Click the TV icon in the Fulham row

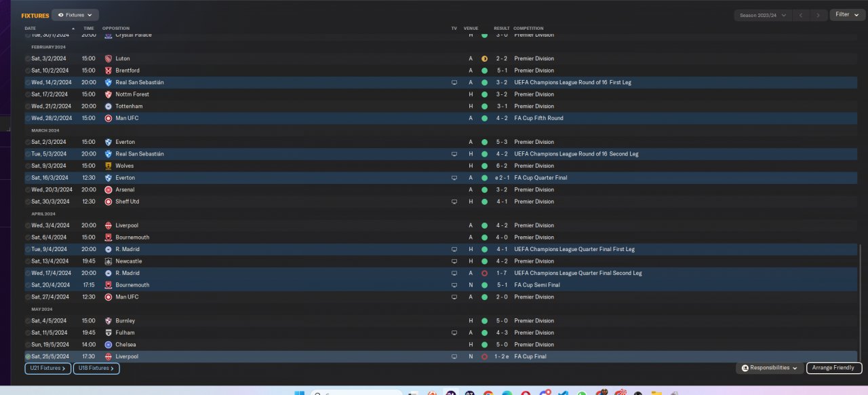454,333
